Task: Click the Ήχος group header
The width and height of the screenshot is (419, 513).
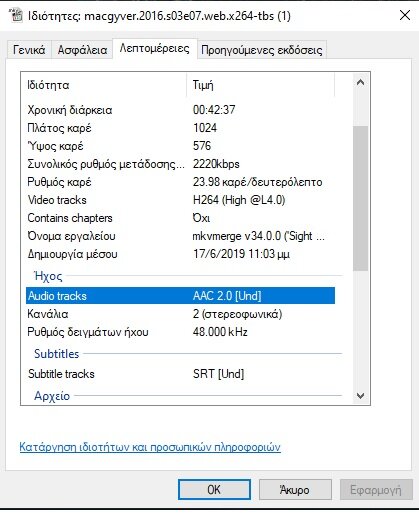Action: point(48,276)
